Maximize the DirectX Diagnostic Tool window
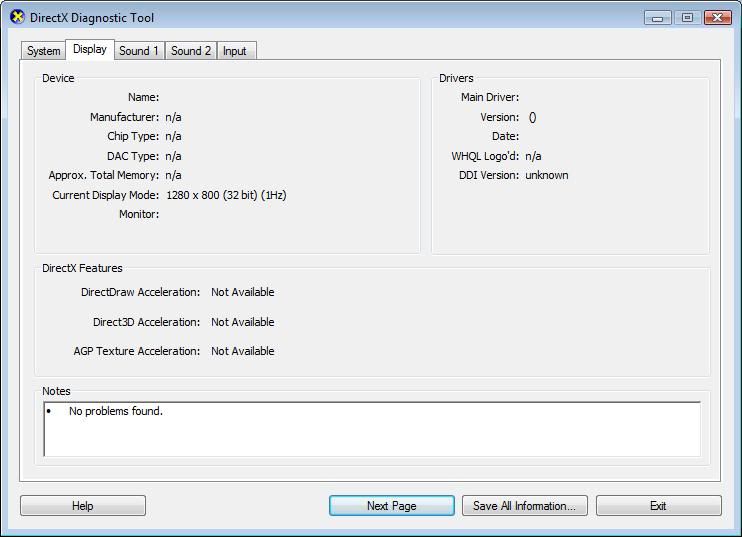The image size is (742, 537). [x=687, y=18]
